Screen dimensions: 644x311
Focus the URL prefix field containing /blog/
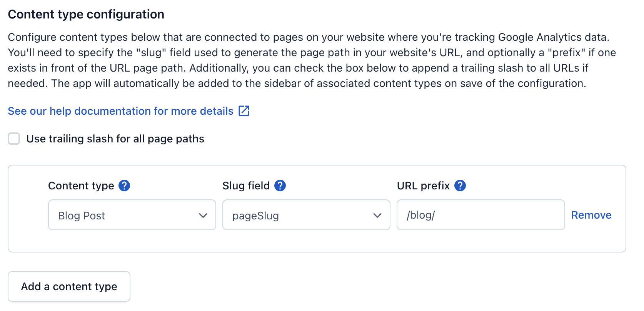coord(481,215)
